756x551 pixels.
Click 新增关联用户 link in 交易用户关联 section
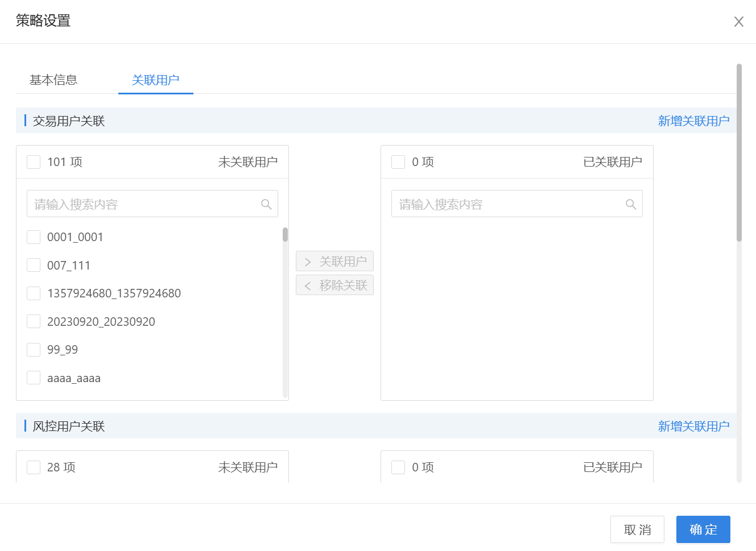point(693,121)
